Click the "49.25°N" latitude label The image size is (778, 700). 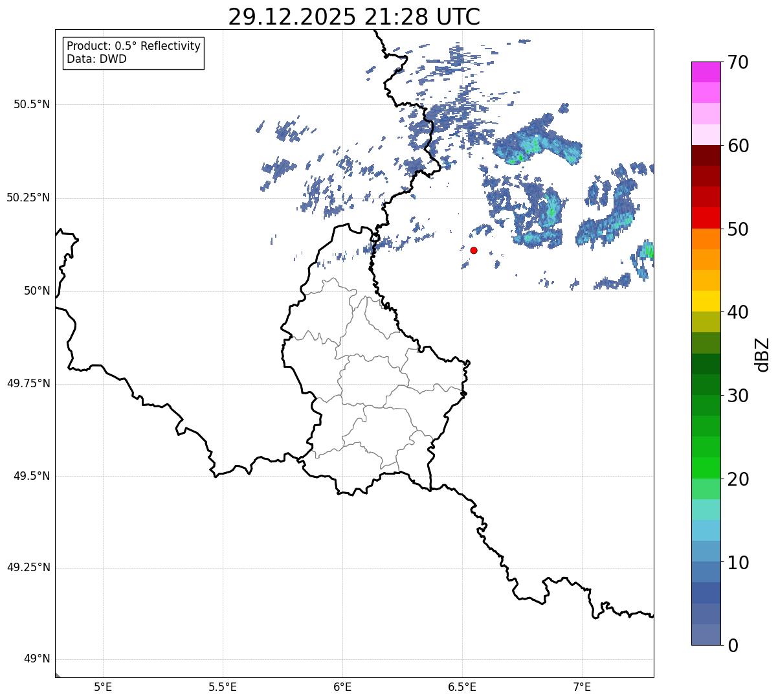[28, 568]
